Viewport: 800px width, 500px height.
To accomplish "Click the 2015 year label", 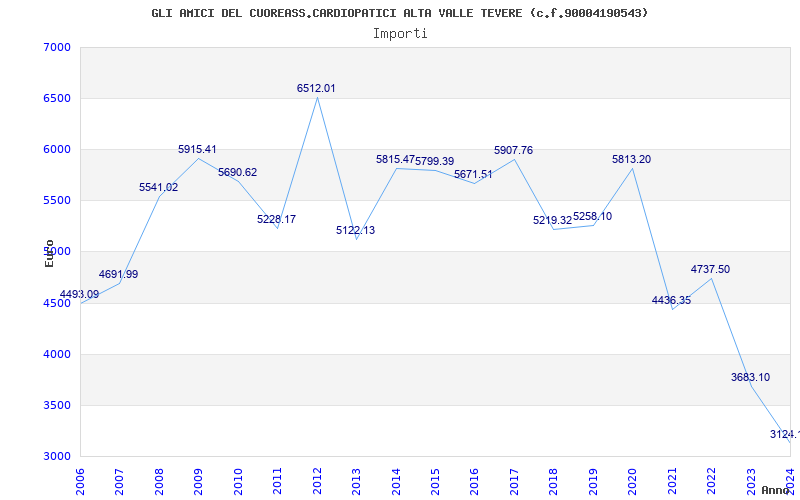I will [435, 480].
